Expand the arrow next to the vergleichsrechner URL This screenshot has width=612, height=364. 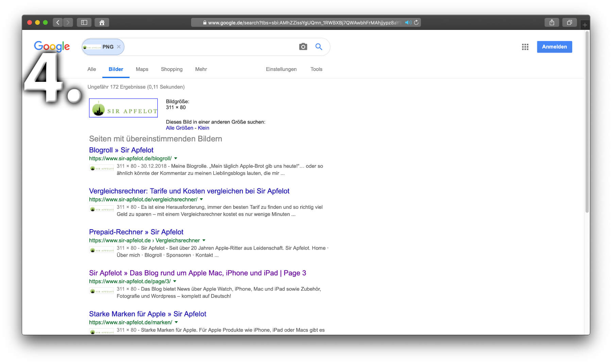(x=201, y=199)
